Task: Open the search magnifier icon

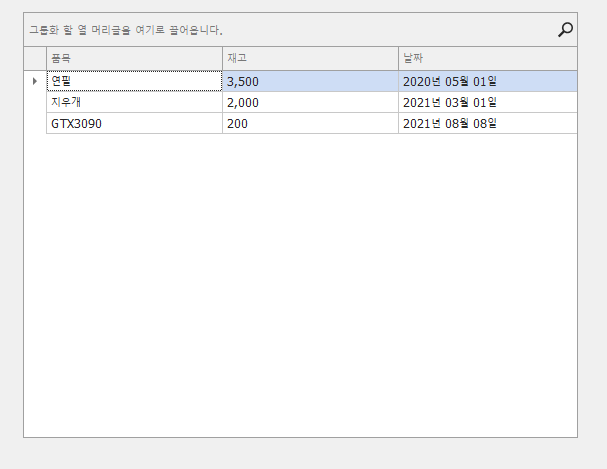Action: [565, 29]
